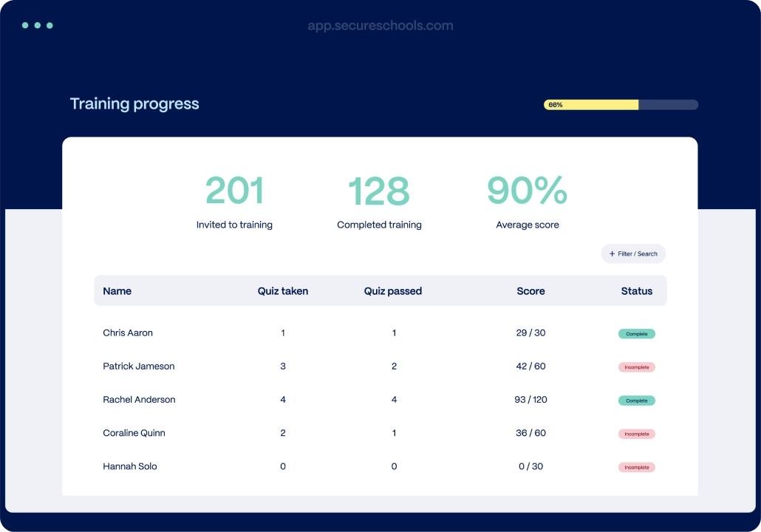Screen dimensions: 761x532
Task: Sort by the Name column header
Action: tap(117, 291)
